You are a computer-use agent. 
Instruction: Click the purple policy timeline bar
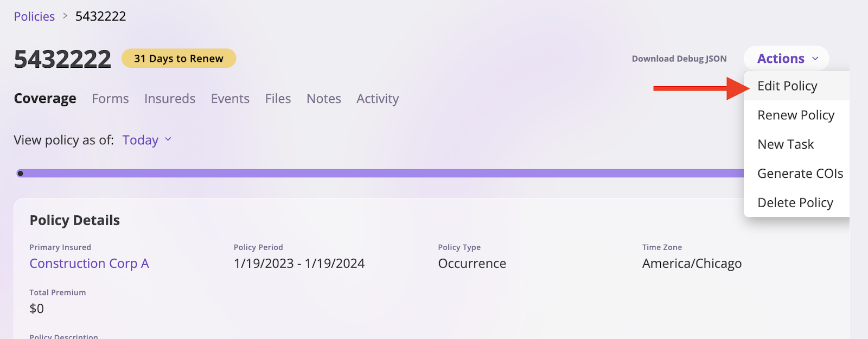380,174
